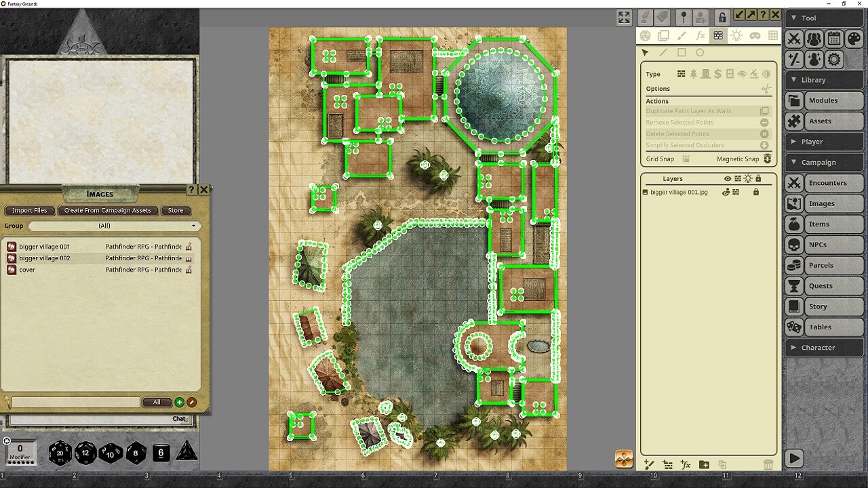Click the Import Files button
868x488 pixels.
[29, 211]
